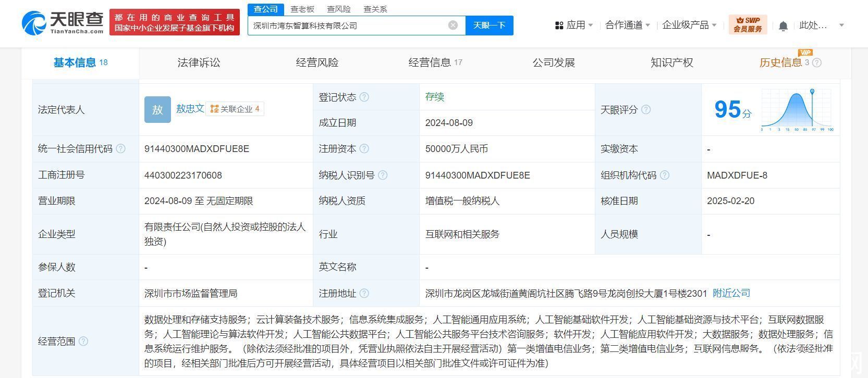Open the SVIP 会员服务 badge
The image size is (868, 378).
pyautogui.click(x=748, y=24)
